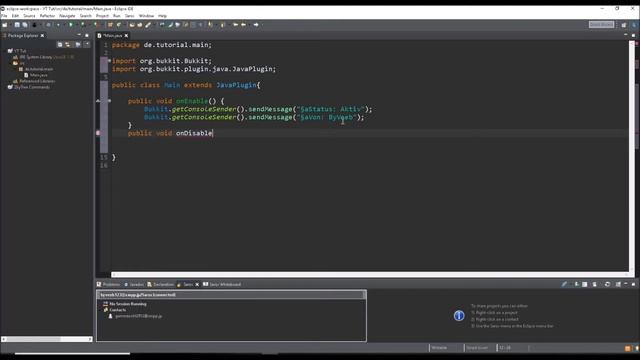Switch to the Saros Whiteboard tab
The image size is (640, 360).
[x=222, y=284]
